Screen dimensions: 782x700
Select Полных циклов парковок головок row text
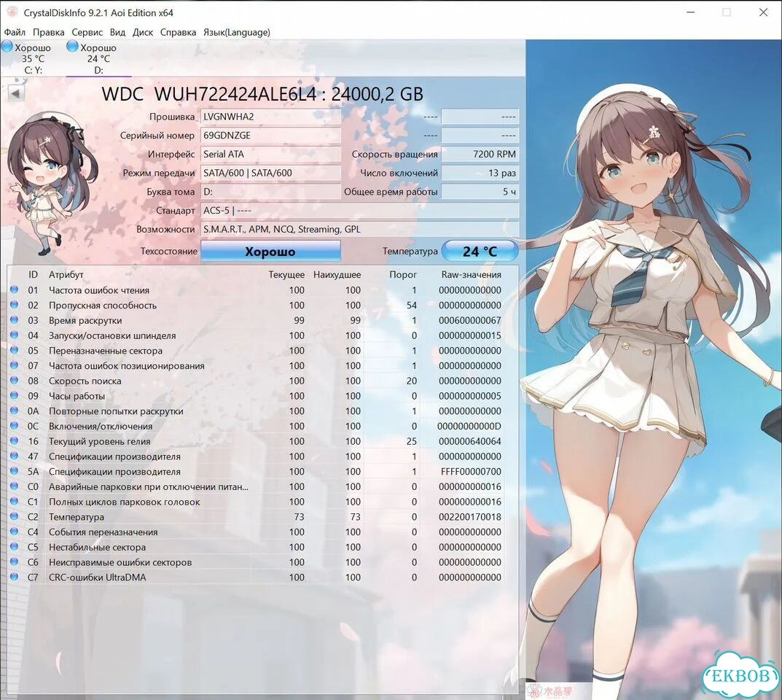125,502
